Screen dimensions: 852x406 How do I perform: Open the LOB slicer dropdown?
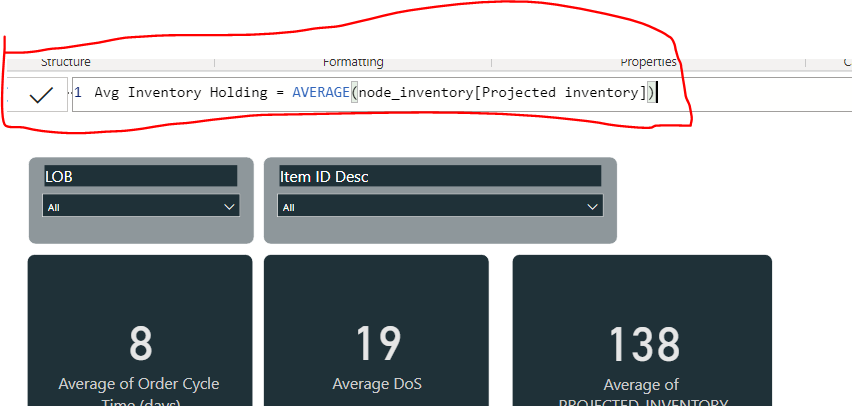click(x=141, y=207)
